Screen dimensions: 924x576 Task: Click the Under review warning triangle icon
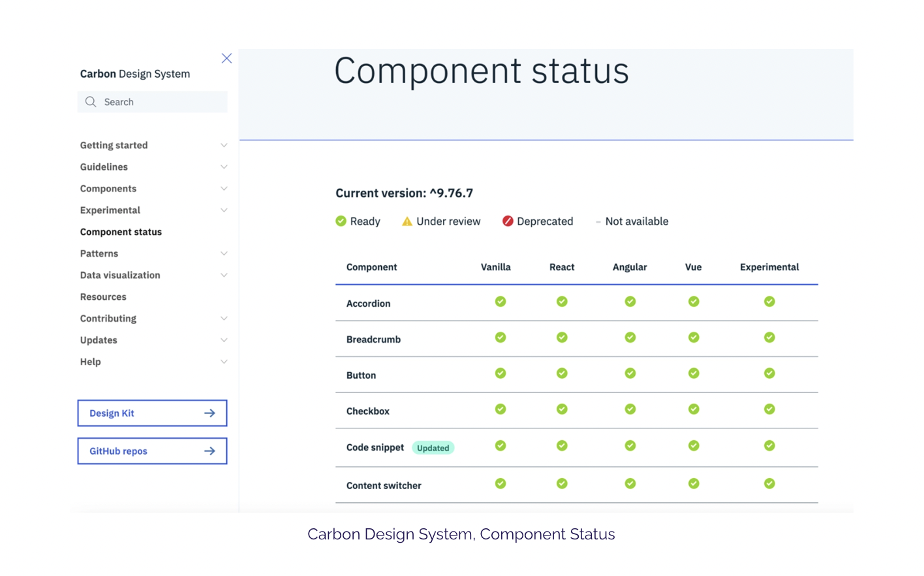407,221
